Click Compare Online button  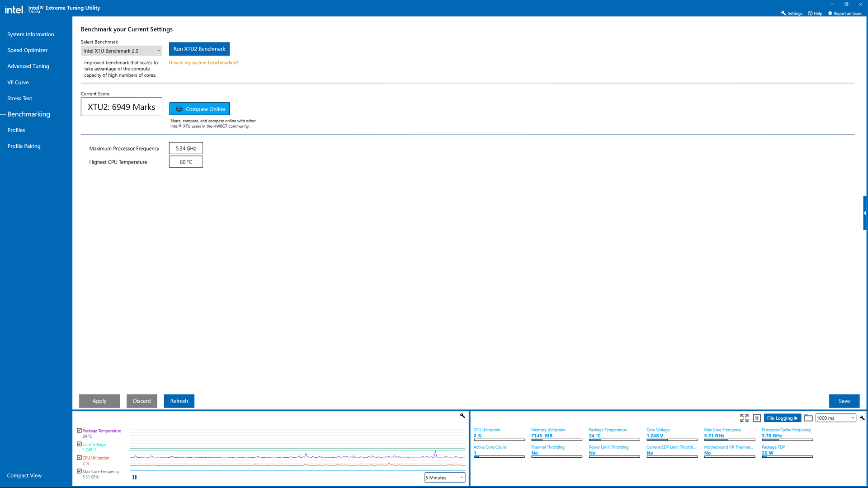(x=199, y=109)
